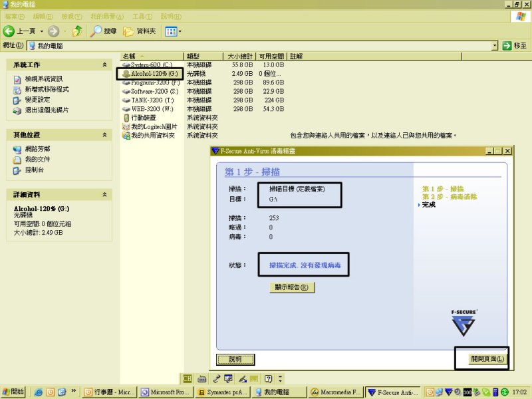This screenshot has width=532, height=399.
Task: Click the 開始 Start button
Action: pos(13,392)
